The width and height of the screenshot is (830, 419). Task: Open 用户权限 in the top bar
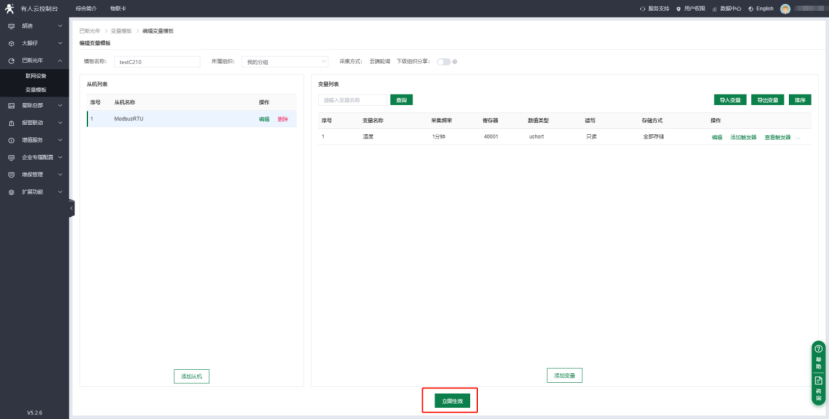[x=692, y=8]
